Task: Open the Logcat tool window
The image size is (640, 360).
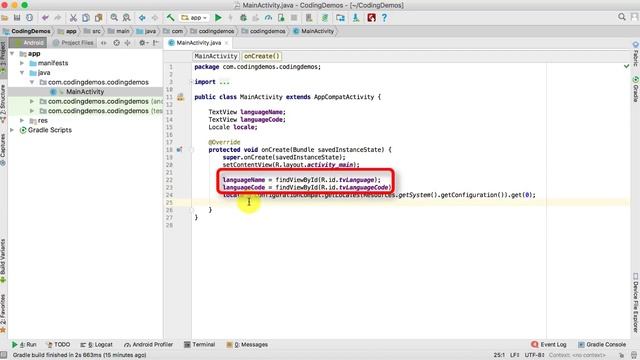Action: tap(96, 344)
